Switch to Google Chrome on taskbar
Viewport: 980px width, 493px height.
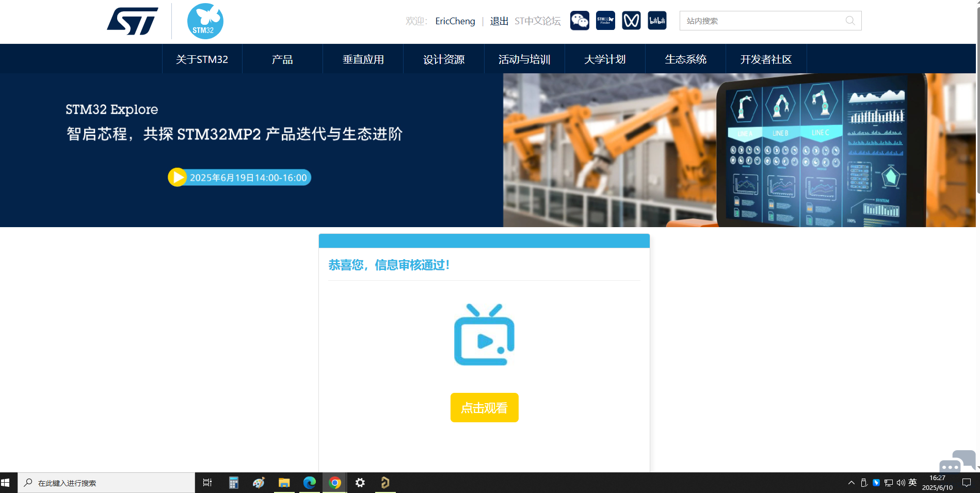[x=335, y=483]
